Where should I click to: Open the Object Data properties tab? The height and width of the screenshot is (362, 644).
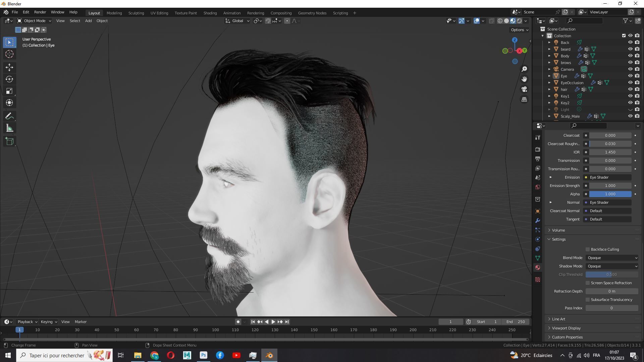point(538,258)
